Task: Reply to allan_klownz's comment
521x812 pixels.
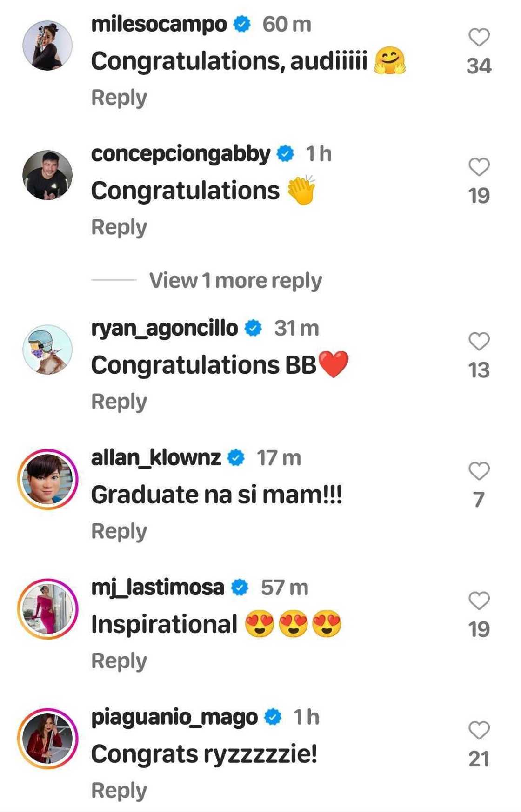Action: [119, 531]
